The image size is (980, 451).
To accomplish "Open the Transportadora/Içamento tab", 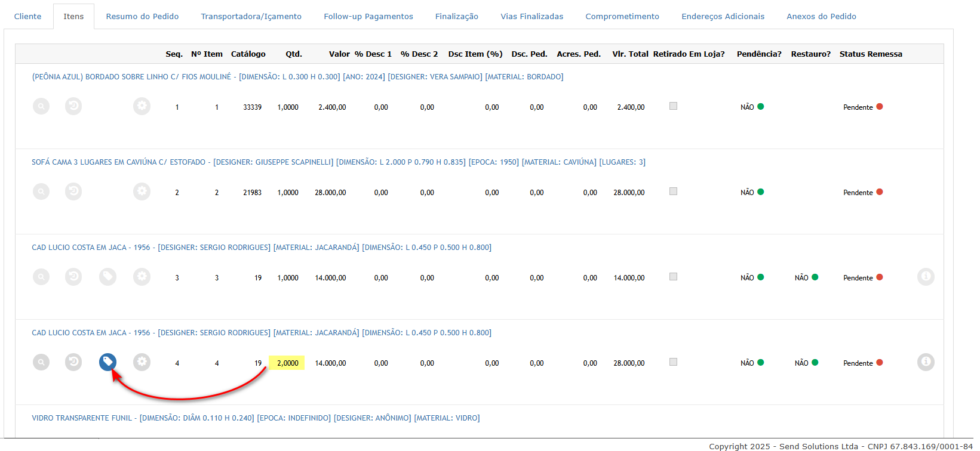I will pos(251,16).
